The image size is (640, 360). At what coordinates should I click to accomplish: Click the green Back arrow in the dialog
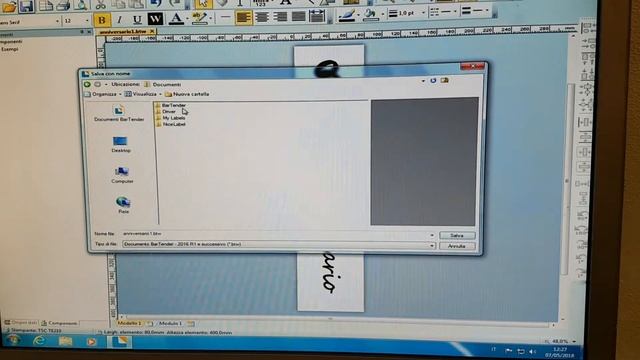[87, 84]
